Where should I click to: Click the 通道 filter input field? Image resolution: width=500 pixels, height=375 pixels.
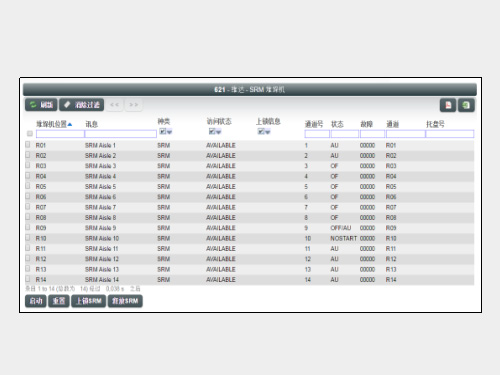tap(406, 134)
